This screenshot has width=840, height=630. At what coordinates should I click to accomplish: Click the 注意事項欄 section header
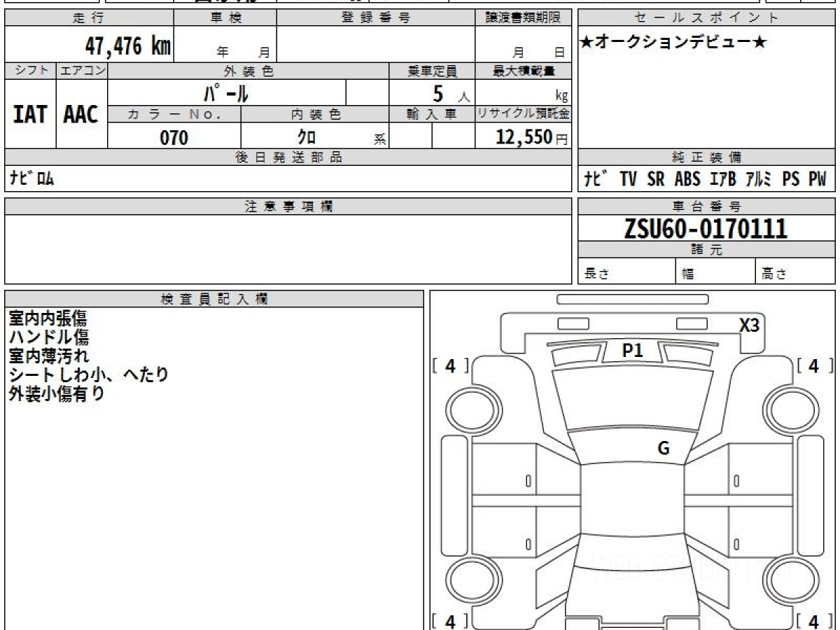288,206
